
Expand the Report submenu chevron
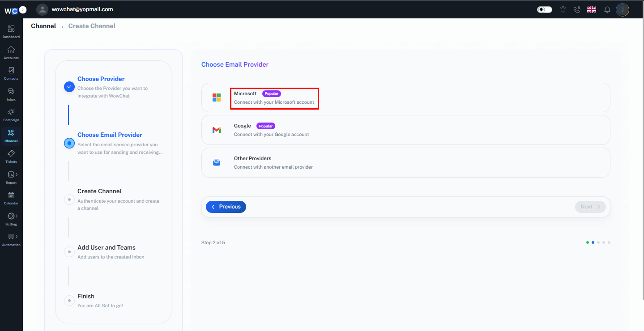pyautogui.click(x=17, y=174)
